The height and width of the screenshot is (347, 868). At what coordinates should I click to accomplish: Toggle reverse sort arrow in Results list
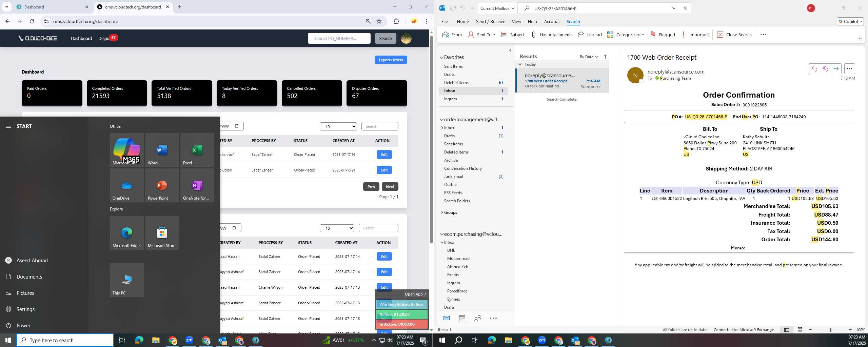pyautogui.click(x=605, y=57)
